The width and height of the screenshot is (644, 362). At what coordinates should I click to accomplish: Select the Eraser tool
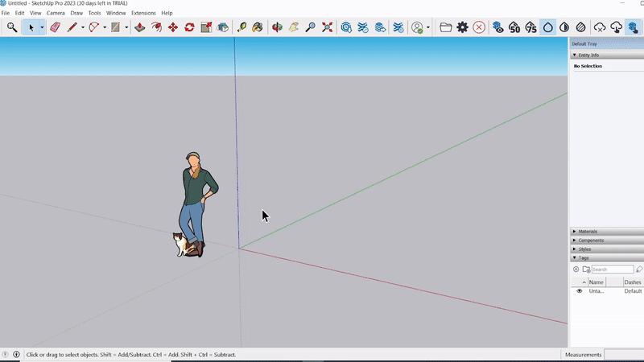pyautogui.click(x=55, y=27)
